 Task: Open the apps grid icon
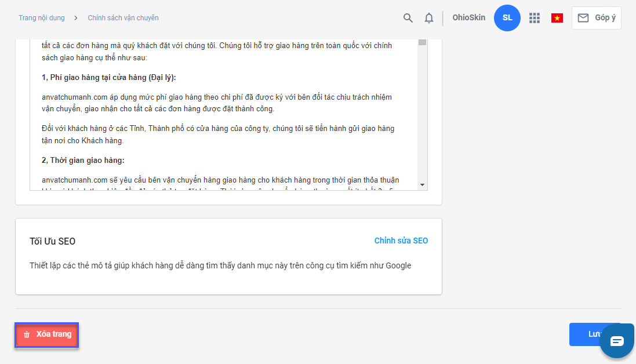pyautogui.click(x=534, y=18)
